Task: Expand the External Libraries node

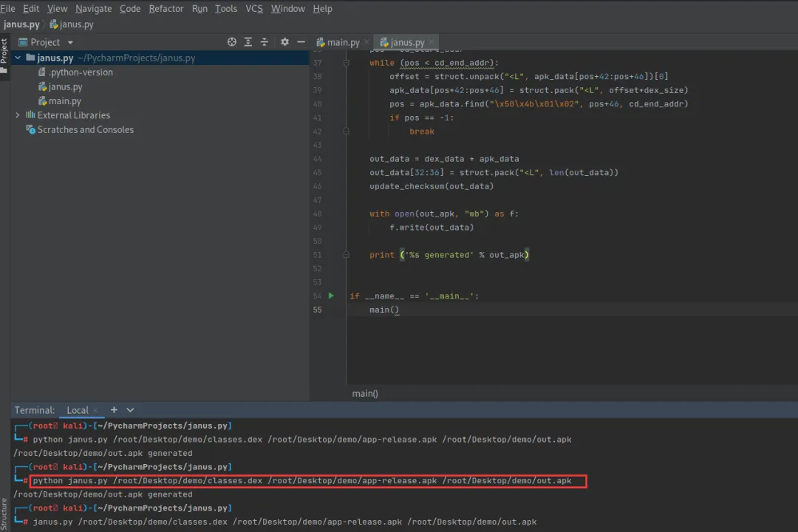Action: pyautogui.click(x=18, y=115)
